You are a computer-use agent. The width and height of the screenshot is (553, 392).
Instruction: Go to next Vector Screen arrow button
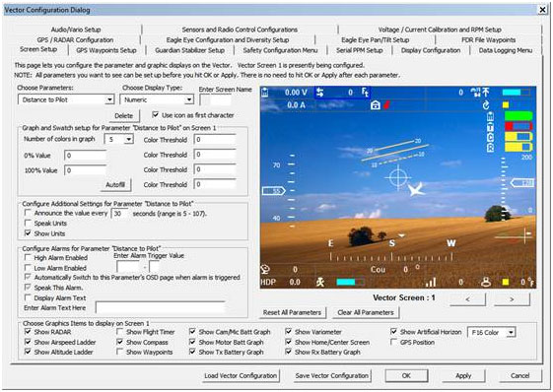coord(512,299)
